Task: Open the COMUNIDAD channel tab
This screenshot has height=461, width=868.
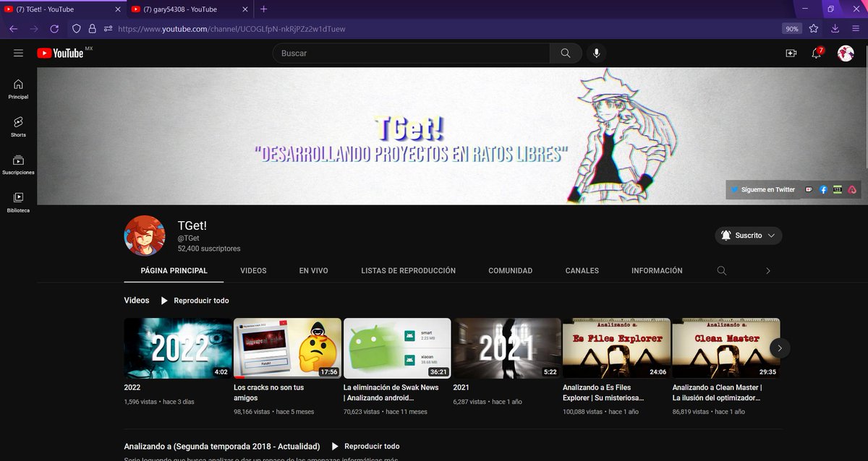Action: (x=511, y=271)
